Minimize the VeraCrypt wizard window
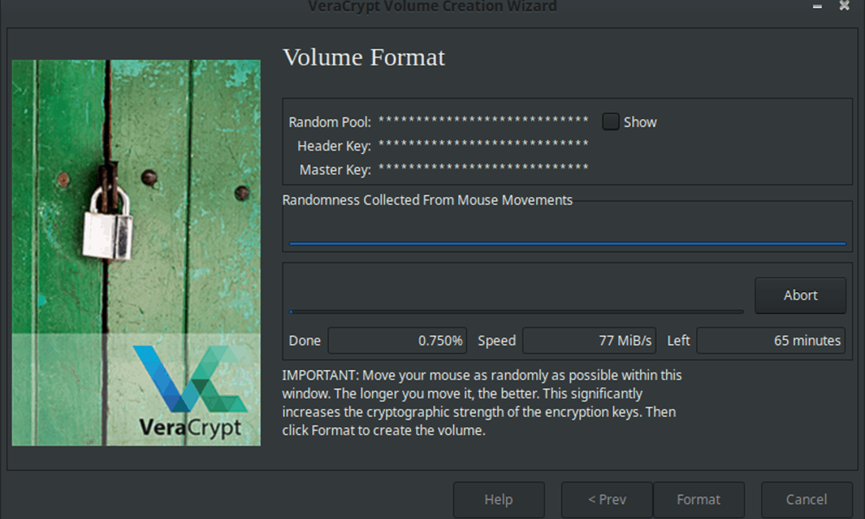This screenshot has height=519, width=865. click(x=818, y=7)
